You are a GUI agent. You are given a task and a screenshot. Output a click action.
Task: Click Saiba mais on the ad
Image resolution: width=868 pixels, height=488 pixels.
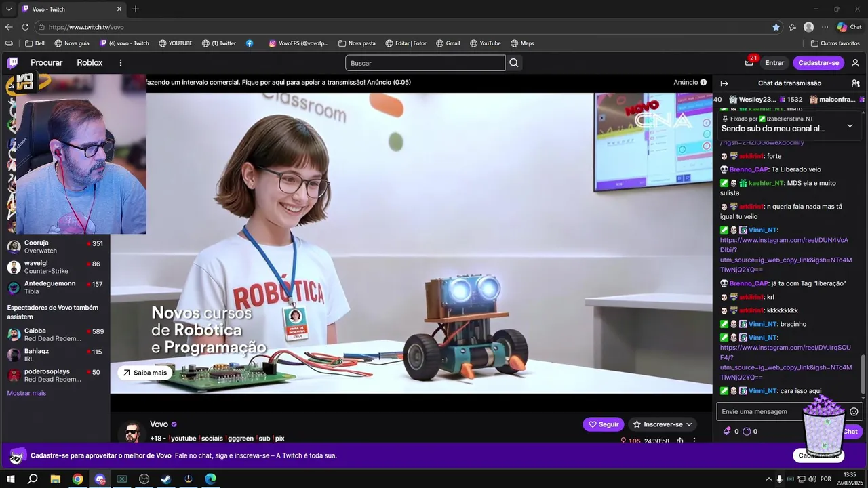coord(144,373)
